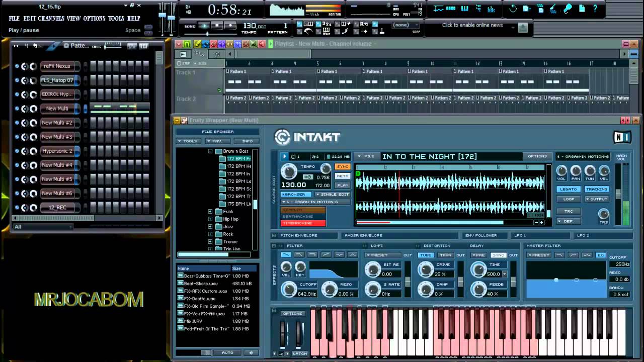Click the one-click audio recording wave icon
644x362 pixels.
(553, 9)
